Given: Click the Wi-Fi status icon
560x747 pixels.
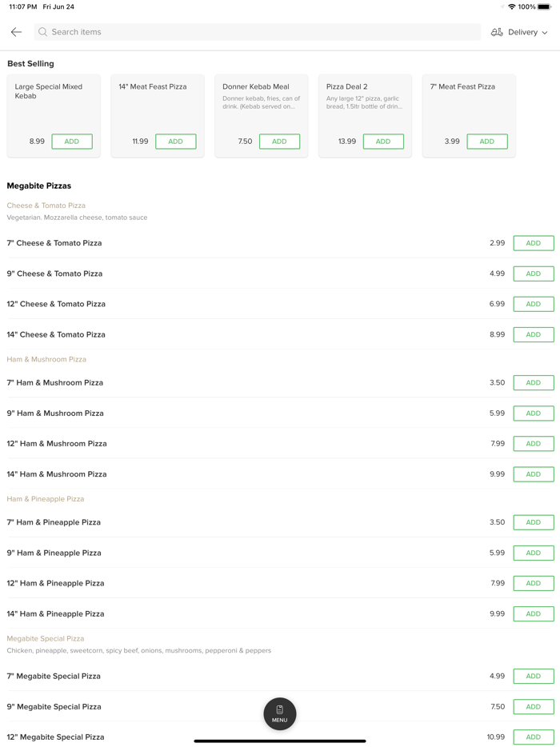Looking at the screenshot, I should click(x=512, y=6).
